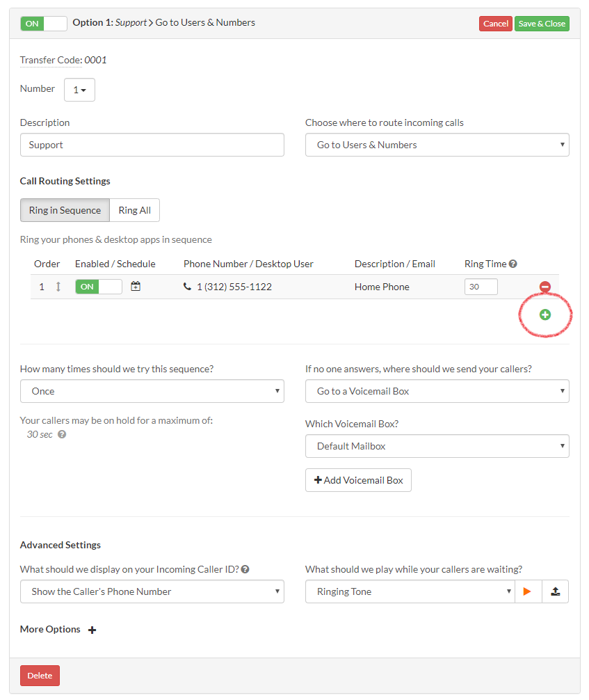Click the upload audio file icon

[x=555, y=591]
